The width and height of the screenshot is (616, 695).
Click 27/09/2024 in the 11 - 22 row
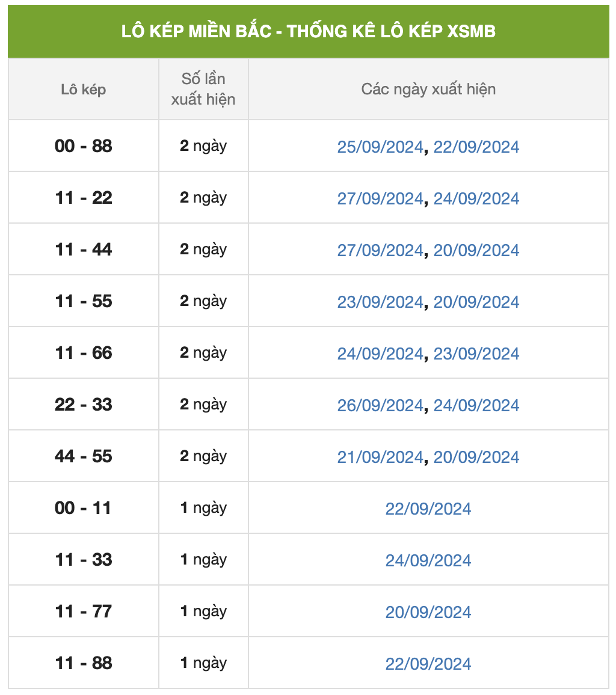[380, 199]
